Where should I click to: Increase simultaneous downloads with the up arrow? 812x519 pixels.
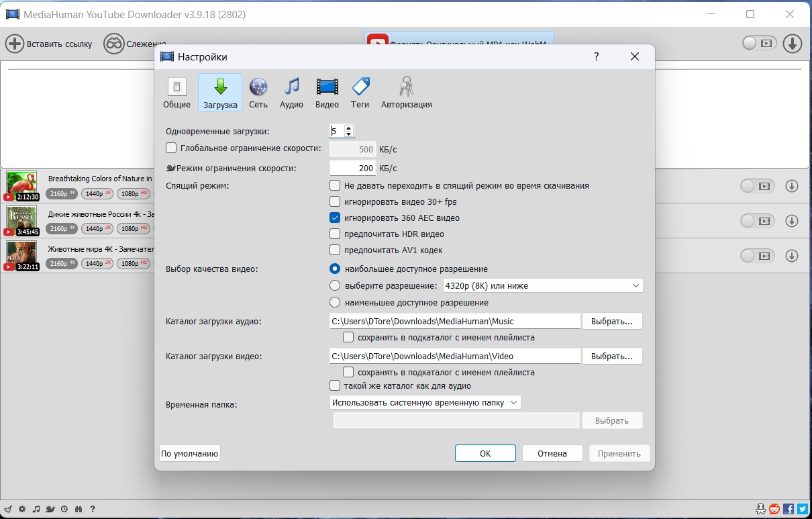tap(349, 128)
